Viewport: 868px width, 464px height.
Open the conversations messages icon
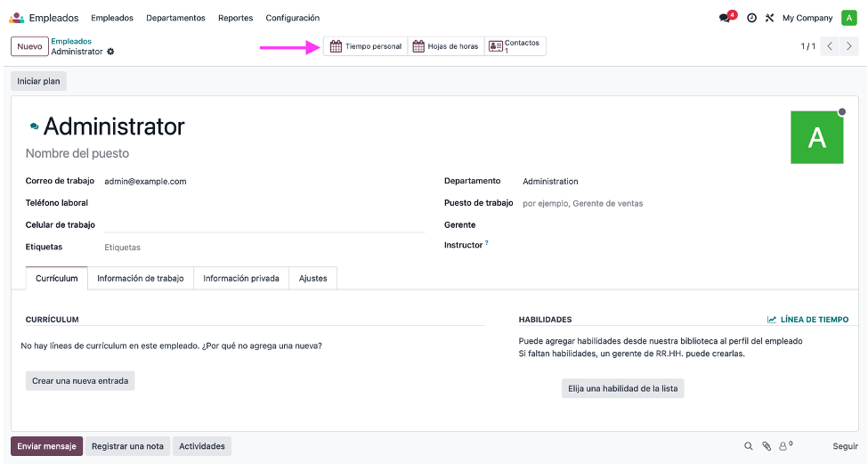point(725,18)
